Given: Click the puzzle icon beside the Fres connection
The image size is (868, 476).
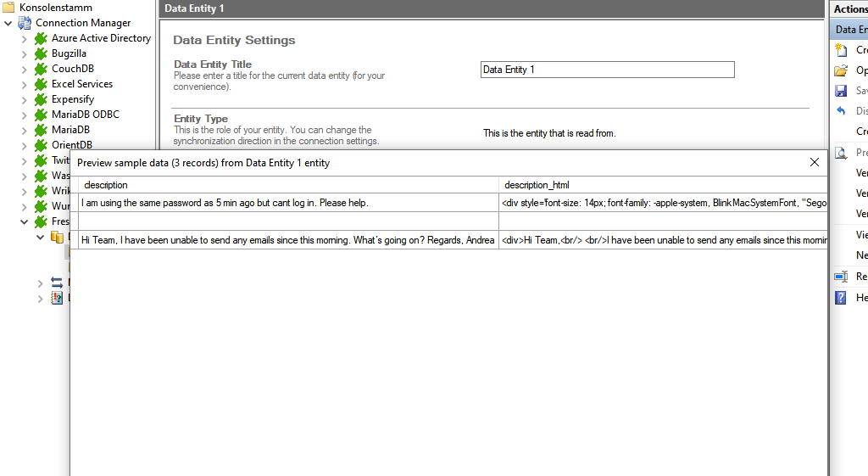Looking at the screenshot, I should 41,221.
